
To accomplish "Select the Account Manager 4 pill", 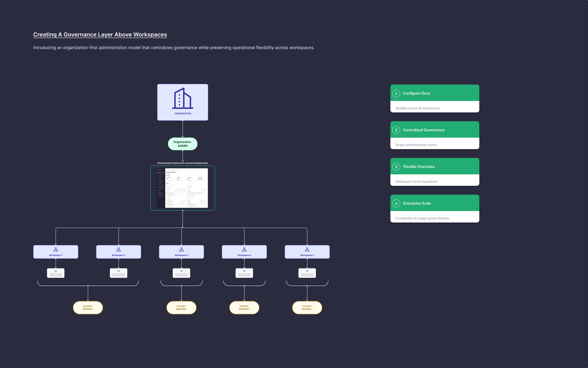I will tap(307, 308).
